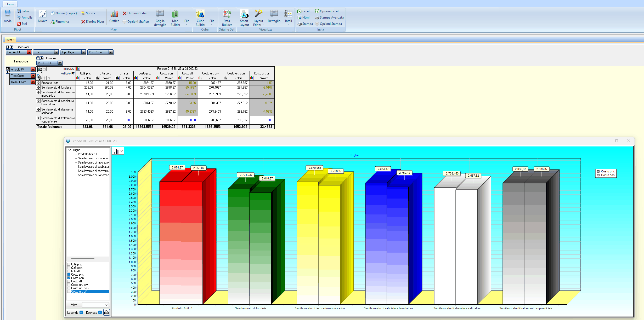Toggle the Legenda checkbox

click(81, 312)
